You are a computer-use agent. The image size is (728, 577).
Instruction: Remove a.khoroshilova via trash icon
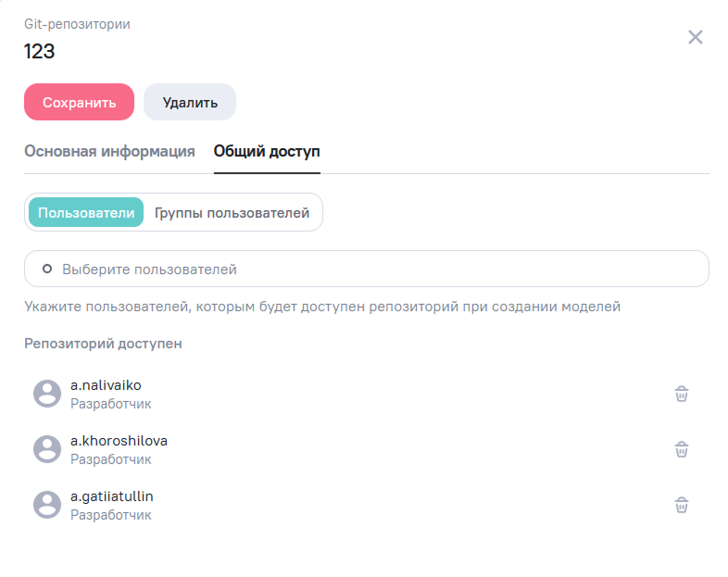681,449
